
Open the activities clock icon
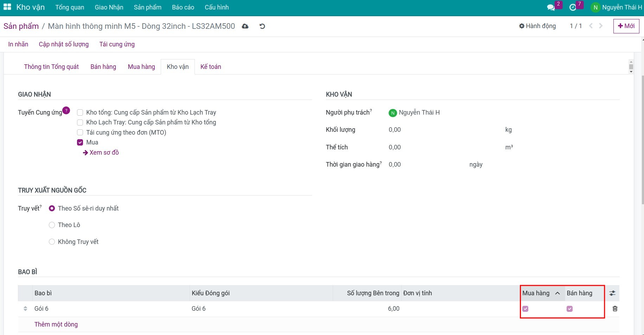tap(573, 7)
